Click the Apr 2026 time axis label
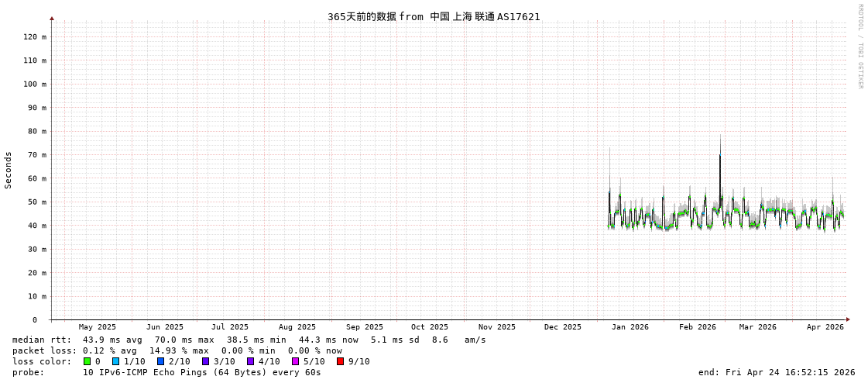 (825, 327)
